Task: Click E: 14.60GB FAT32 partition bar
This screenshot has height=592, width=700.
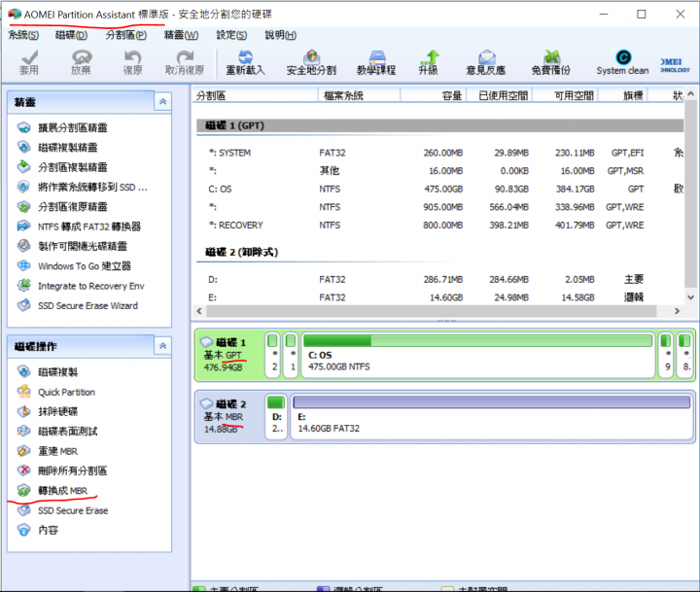Action: [x=492, y=417]
